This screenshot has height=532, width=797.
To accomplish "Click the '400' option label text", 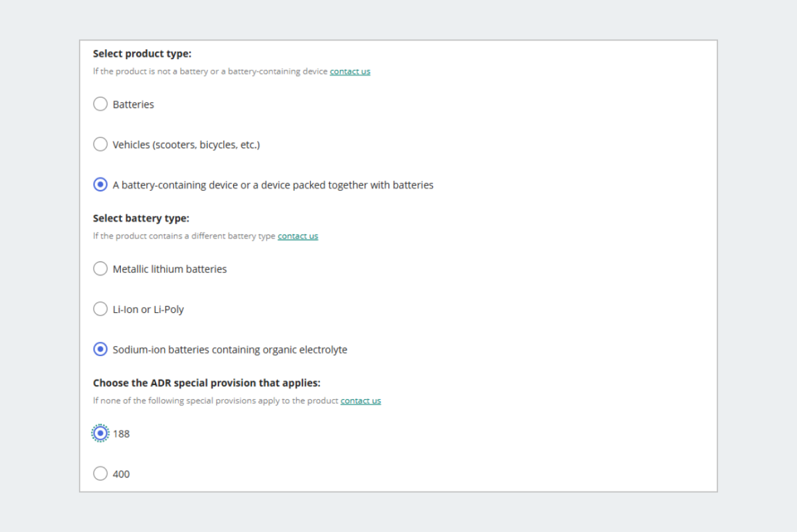I will click(122, 474).
